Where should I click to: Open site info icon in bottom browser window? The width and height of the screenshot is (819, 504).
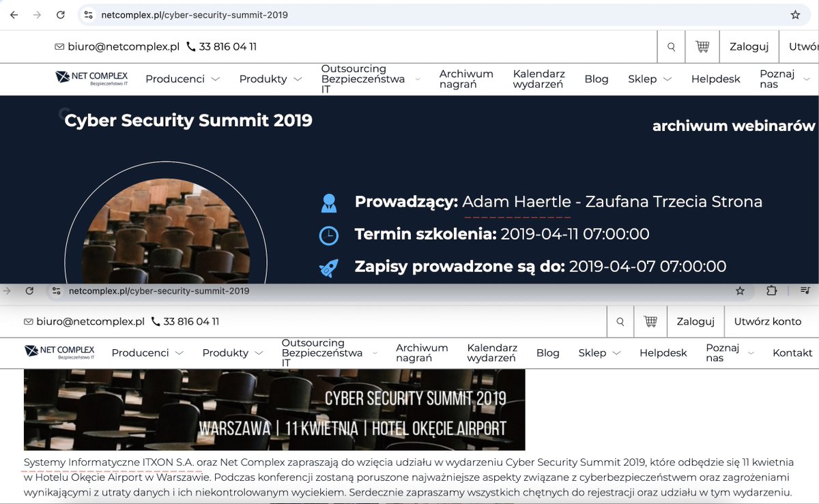point(57,291)
